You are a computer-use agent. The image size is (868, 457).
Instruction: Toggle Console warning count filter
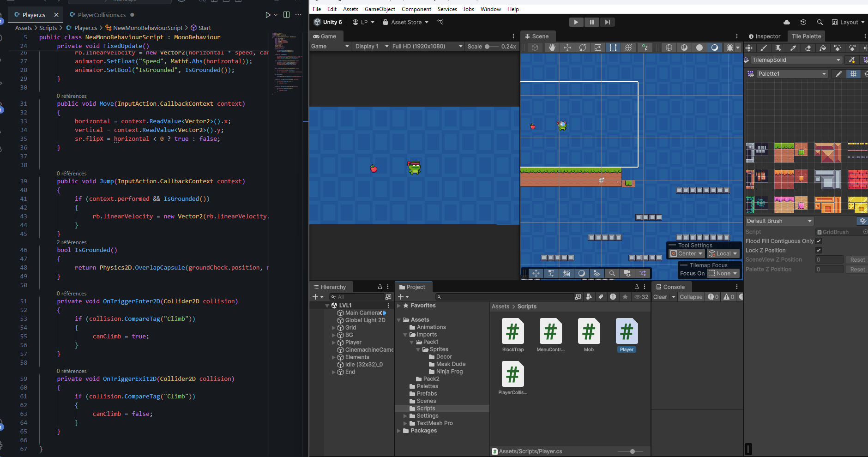click(729, 297)
